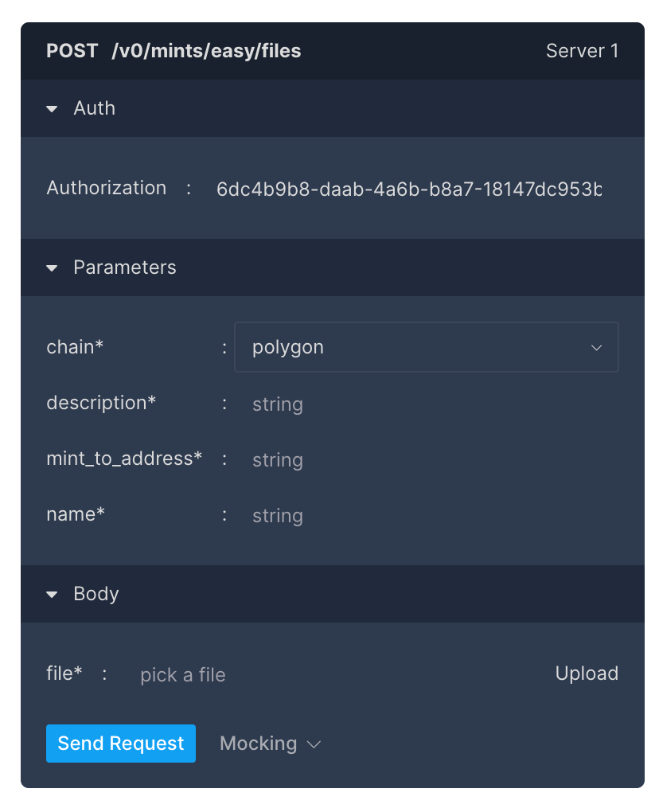This screenshot has height=812, width=659.
Task: Click the name* parameter label
Action: 76,515
